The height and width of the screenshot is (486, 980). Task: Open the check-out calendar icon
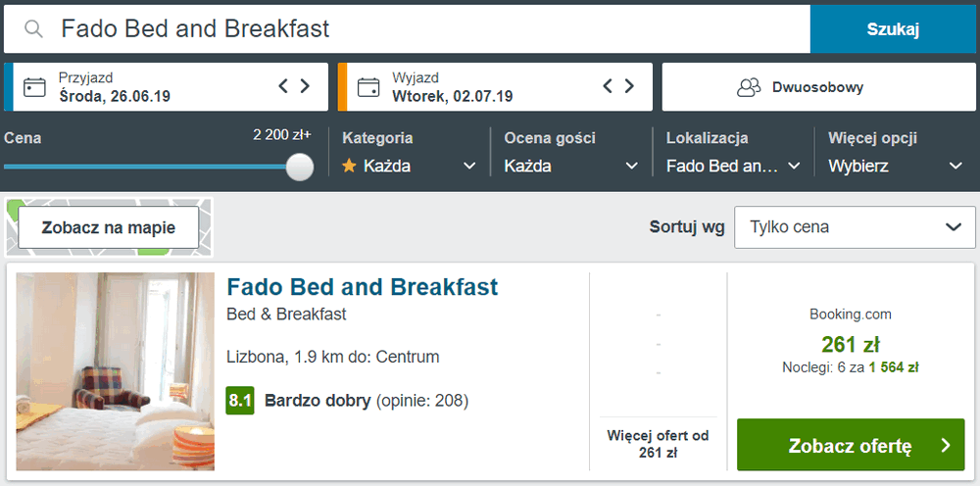[x=368, y=87]
